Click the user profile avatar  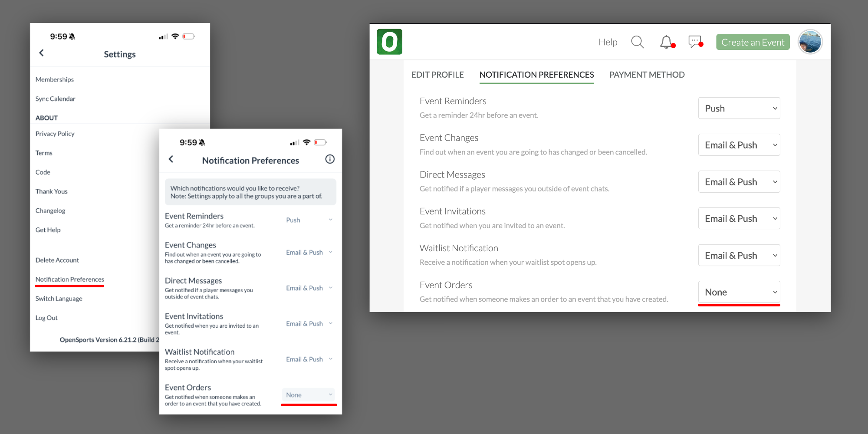(810, 42)
